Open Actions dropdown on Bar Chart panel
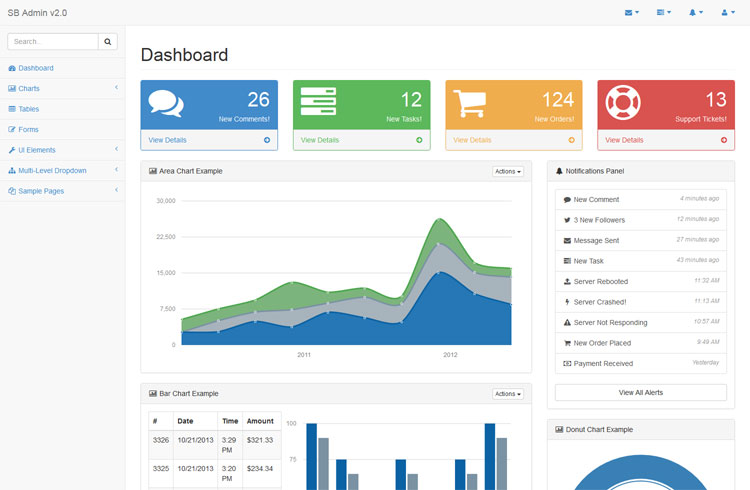Viewport: 750px width, 490px height. click(508, 394)
